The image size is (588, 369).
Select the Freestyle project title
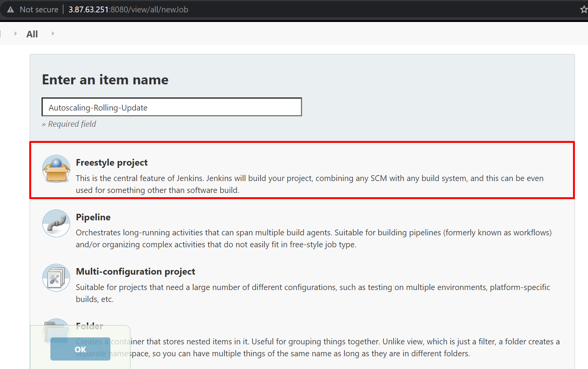[112, 163]
